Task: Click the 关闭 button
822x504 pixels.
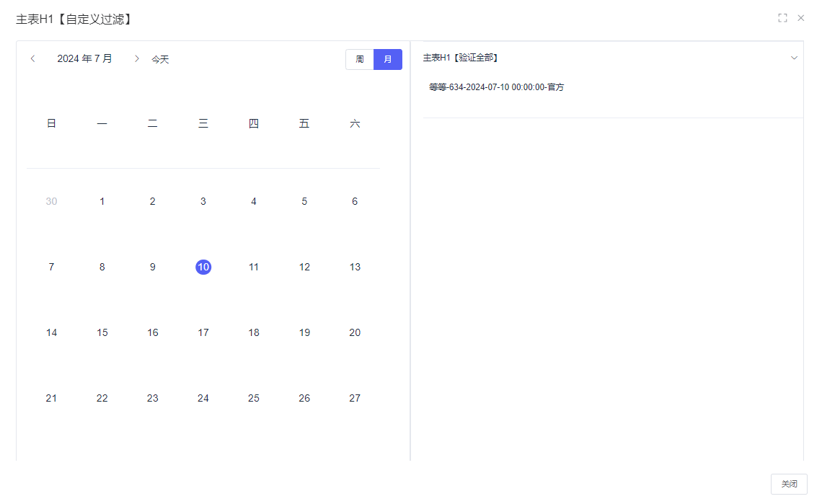Action: [789, 484]
